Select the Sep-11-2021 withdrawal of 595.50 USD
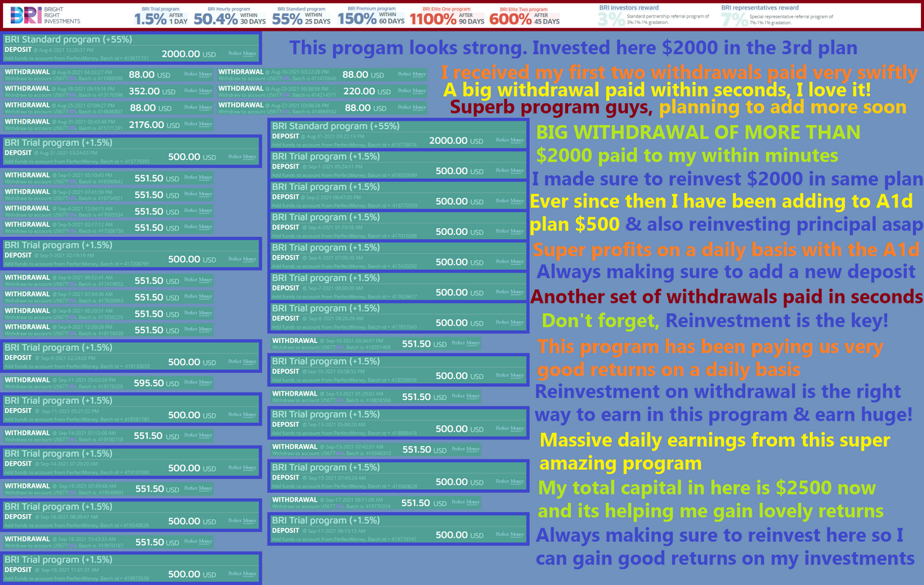924x585 pixels. tap(108, 382)
